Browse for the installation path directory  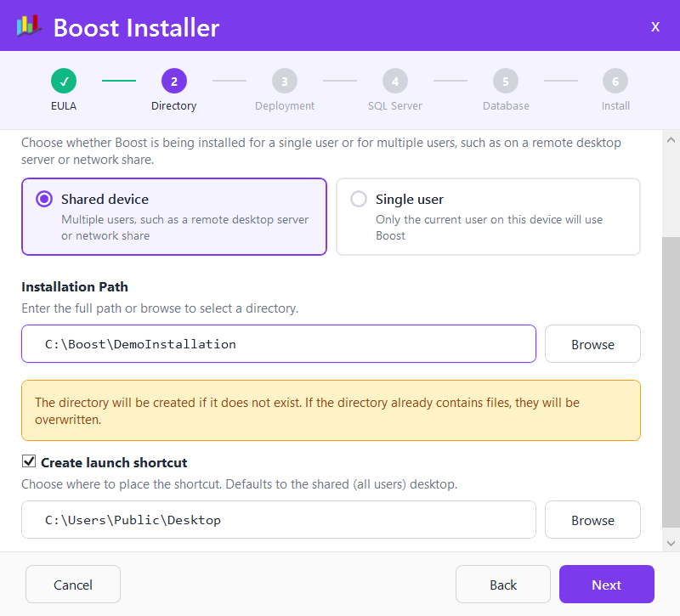592,344
